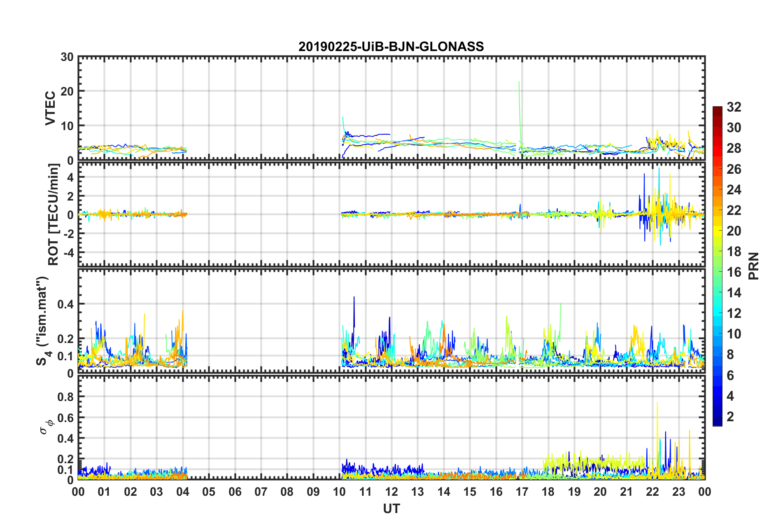Click tick value 2 on PRN colorbar

[x=730, y=416]
